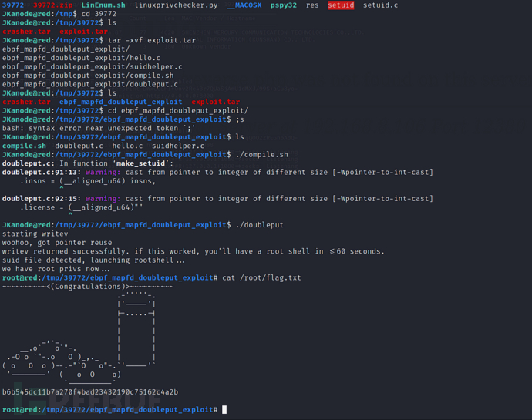Select the './doubleput' command text
This screenshot has height=420, width=532.
tap(260, 225)
